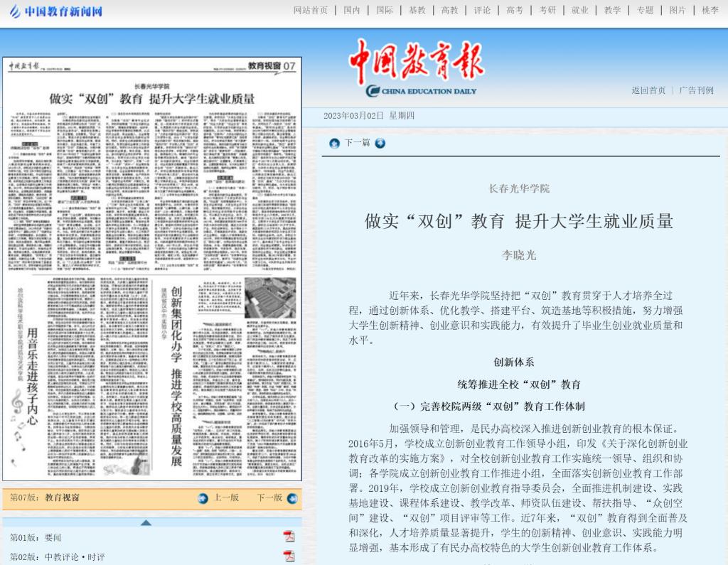This screenshot has width=728, height=565.
Task: Click the up-arrow icon before 下一篇
Action: point(334,144)
